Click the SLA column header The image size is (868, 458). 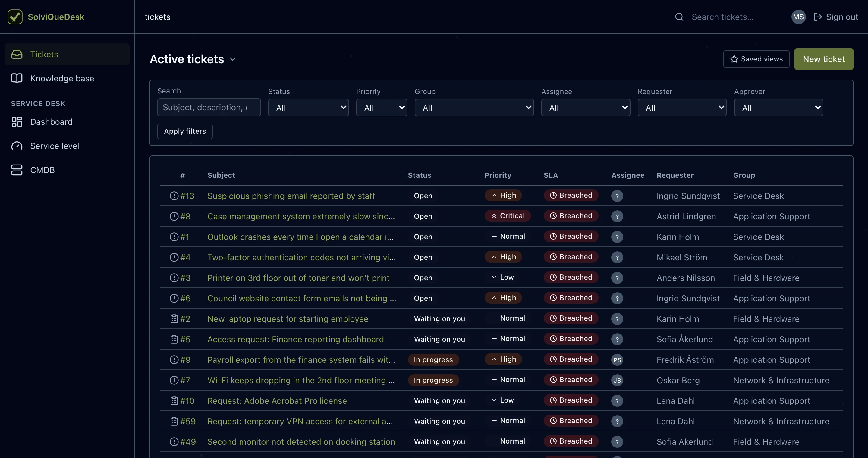[x=551, y=175]
